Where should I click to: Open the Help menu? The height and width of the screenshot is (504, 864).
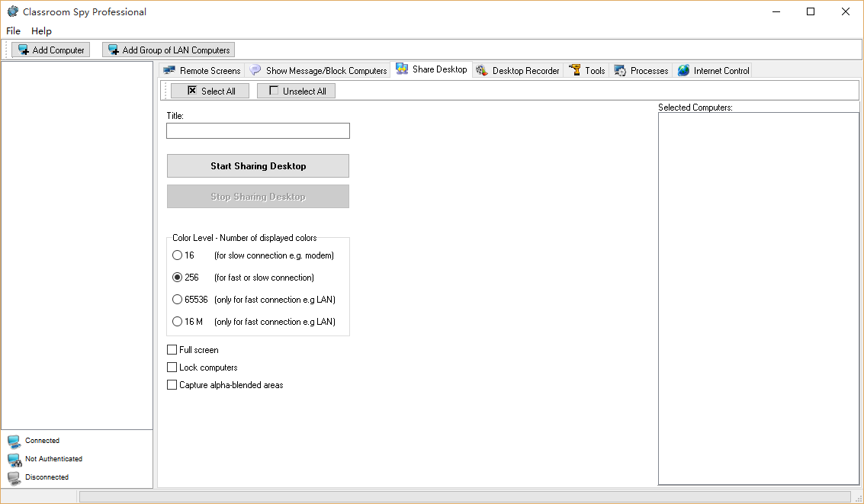click(41, 30)
